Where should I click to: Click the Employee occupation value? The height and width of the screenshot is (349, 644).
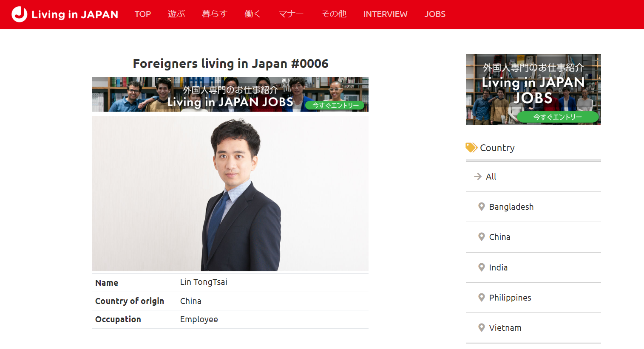pos(199,319)
